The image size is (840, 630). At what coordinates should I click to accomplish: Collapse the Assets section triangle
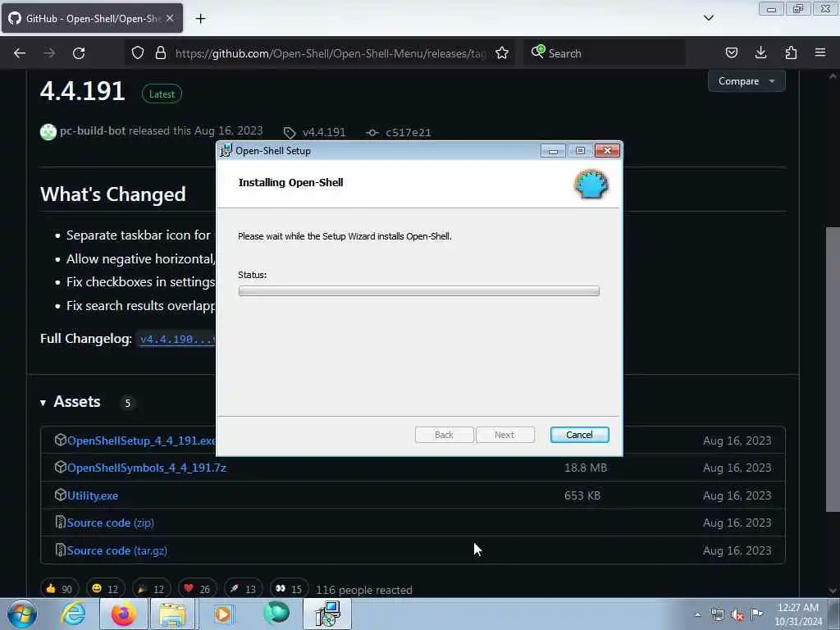point(43,403)
